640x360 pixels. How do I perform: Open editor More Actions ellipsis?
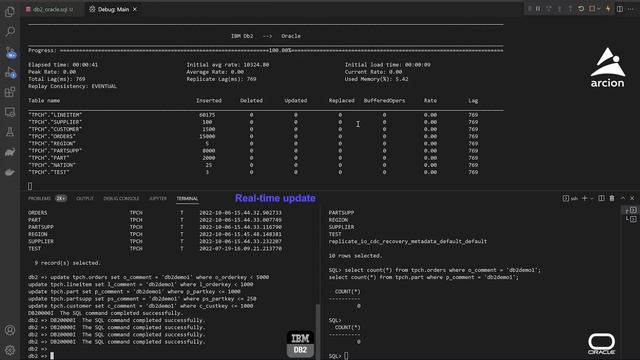[x=631, y=9]
